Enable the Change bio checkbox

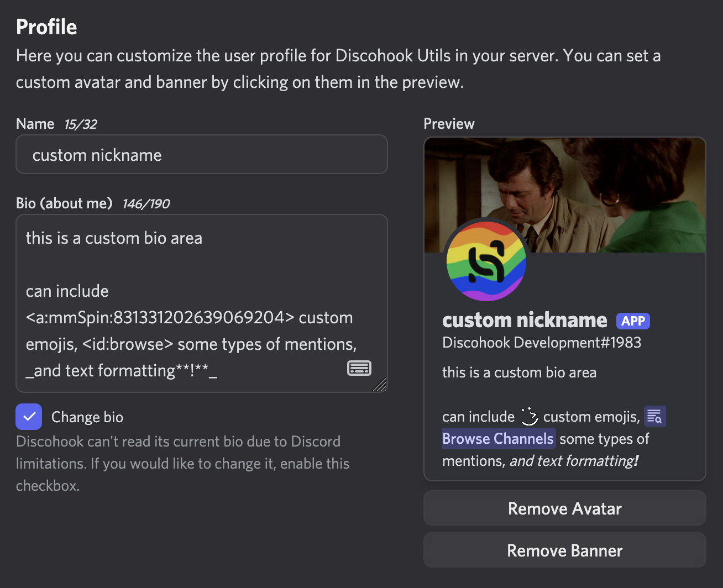(29, 417)
